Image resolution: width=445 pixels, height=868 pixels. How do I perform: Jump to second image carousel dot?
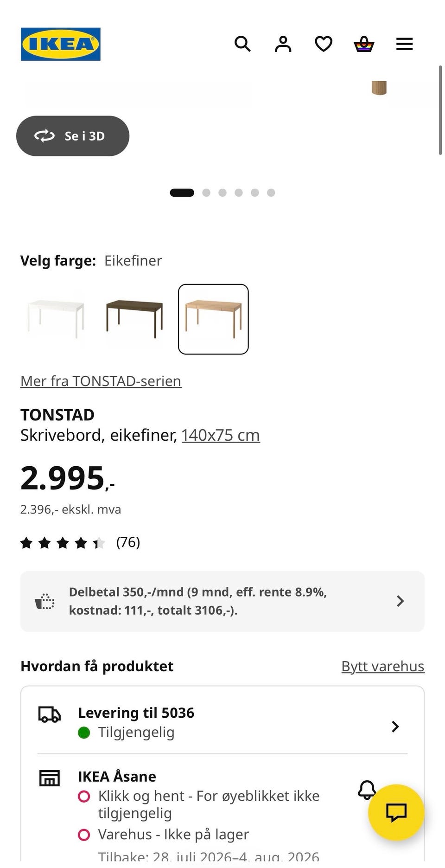[x=206, y=193]
